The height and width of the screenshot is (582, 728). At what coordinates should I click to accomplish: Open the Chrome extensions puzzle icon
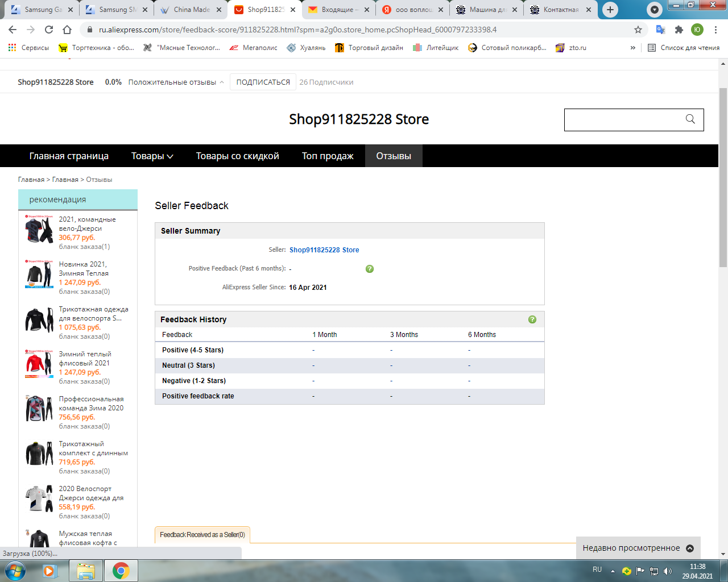[679, 30]
